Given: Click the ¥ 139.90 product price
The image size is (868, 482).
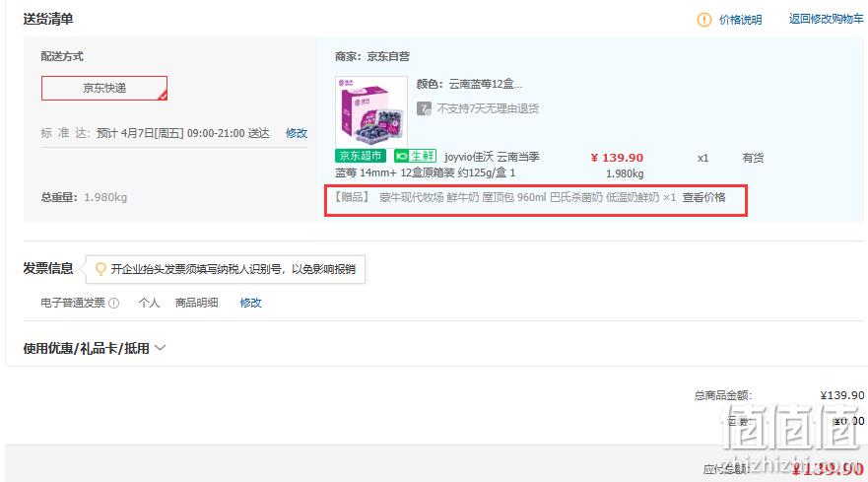Looking at the screenshot, I should [617, 158].
